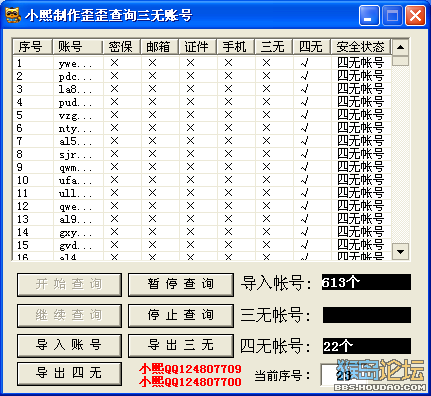This screenshot has height=396, width=431.
Task: Click the 邮箱 column header
Action: tap(160, 47)
